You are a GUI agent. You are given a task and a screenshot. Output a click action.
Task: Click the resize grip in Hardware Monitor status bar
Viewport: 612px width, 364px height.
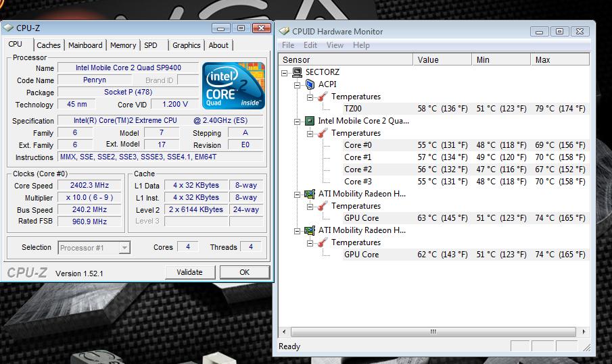click(x=586, y=347)
